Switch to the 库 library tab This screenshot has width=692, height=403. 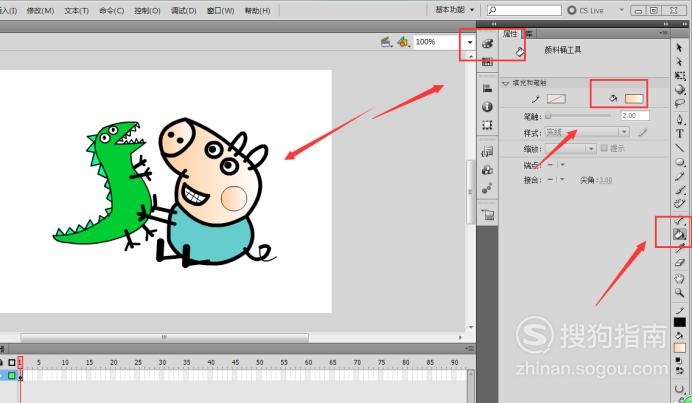click(529, 34)
